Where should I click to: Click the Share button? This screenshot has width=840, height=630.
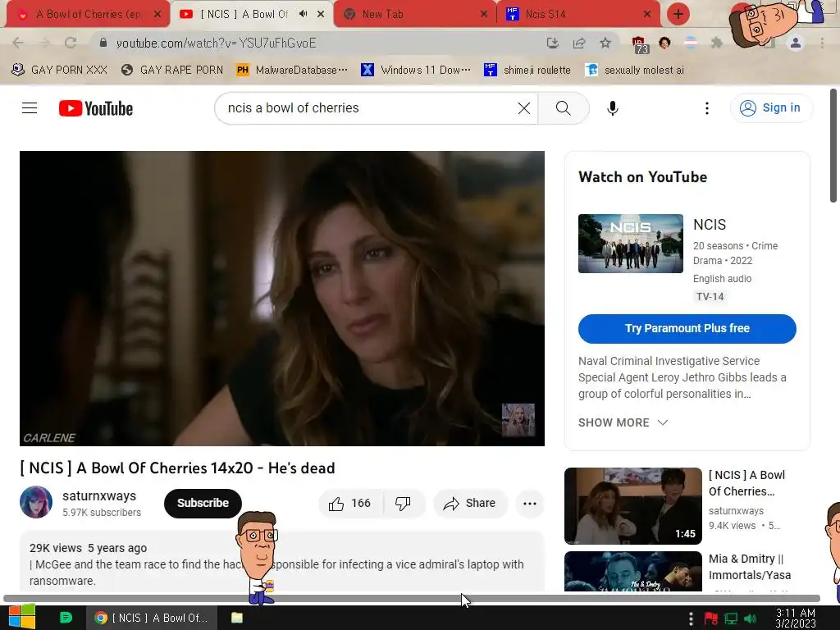[x=470, y=504]
